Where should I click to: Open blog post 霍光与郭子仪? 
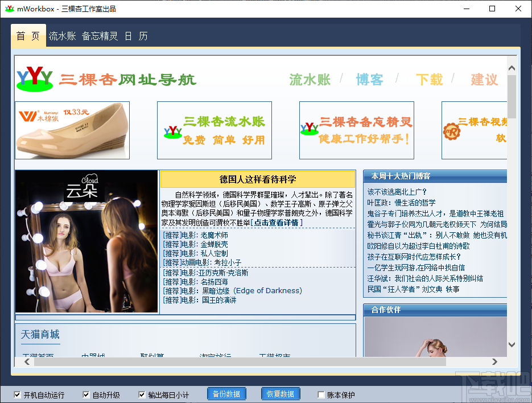point(437,224)
